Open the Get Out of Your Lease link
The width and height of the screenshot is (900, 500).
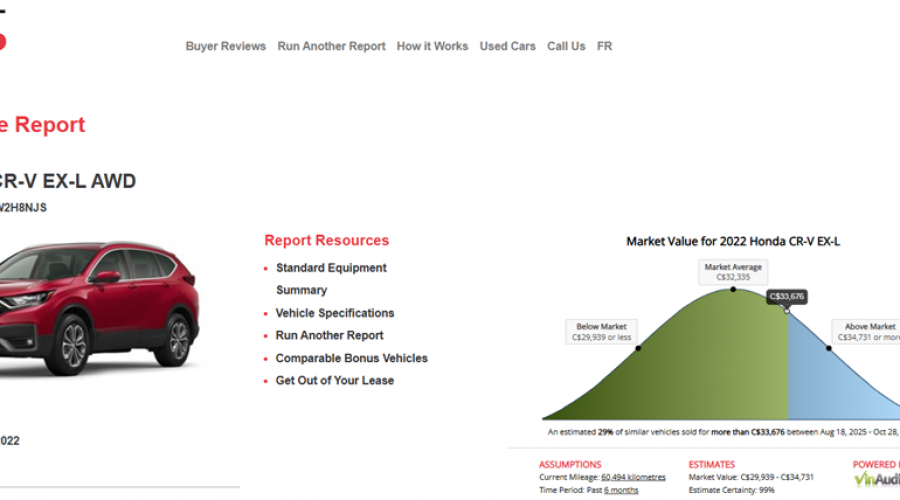pyautogui.click(x=335, y=381)
